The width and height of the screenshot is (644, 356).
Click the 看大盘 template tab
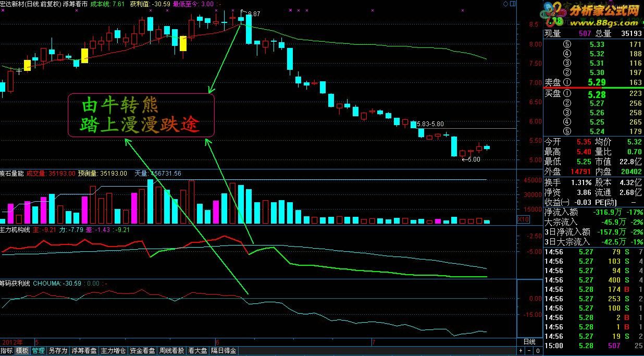(x=197, y=351)
